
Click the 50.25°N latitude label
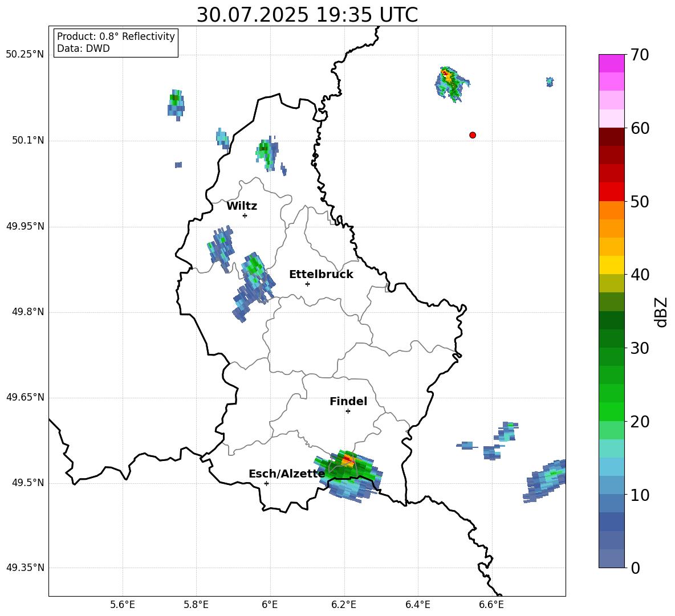pyautogui.click(x=25, y=55)
